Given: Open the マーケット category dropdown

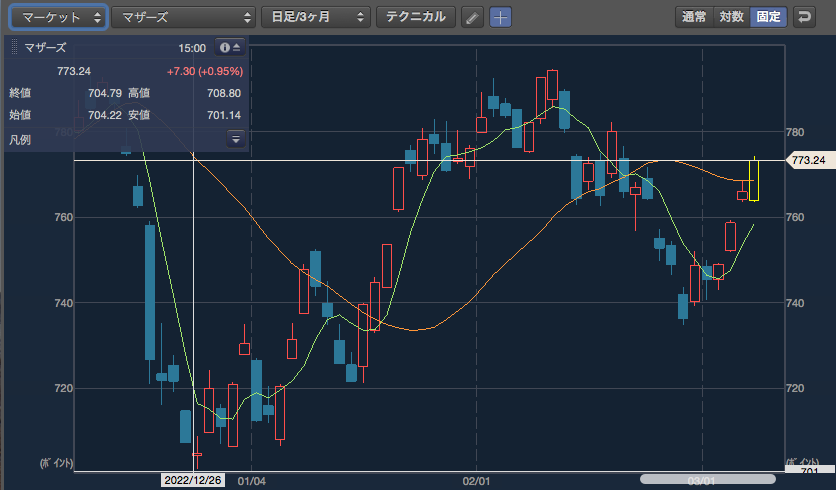Looking at the screenshot, I should click(59, 17).
